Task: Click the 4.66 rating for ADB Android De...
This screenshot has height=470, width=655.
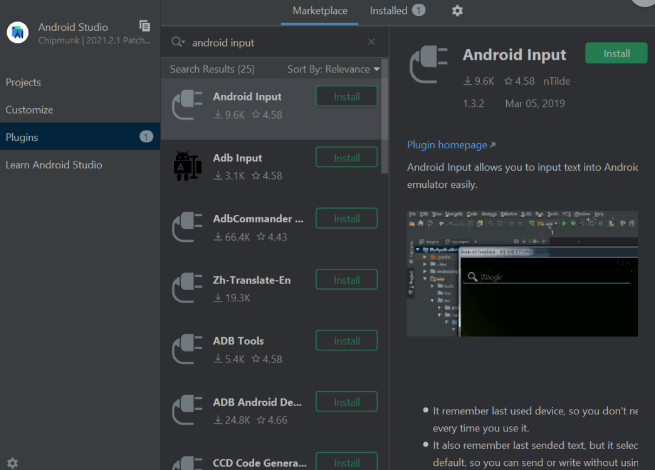Action: [277, 420]
